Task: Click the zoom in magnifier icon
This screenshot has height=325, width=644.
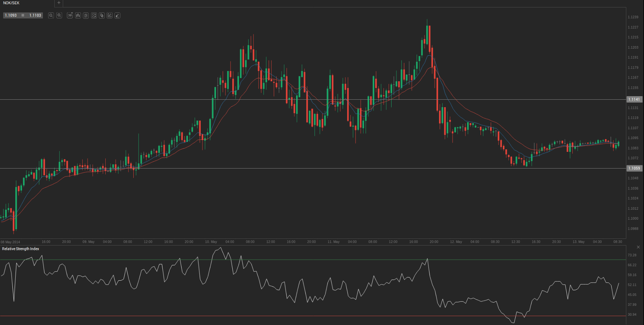Action: pyautogui.click(x=59, y=16)
